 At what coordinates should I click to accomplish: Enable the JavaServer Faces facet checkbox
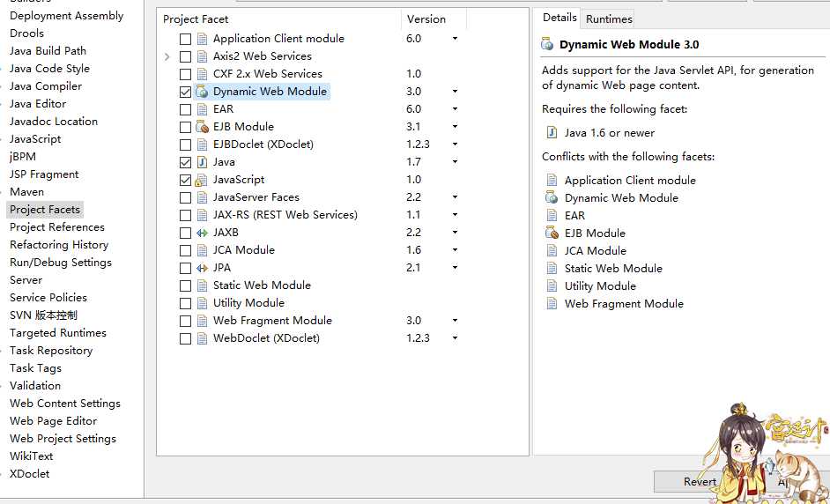pos(185,197)
